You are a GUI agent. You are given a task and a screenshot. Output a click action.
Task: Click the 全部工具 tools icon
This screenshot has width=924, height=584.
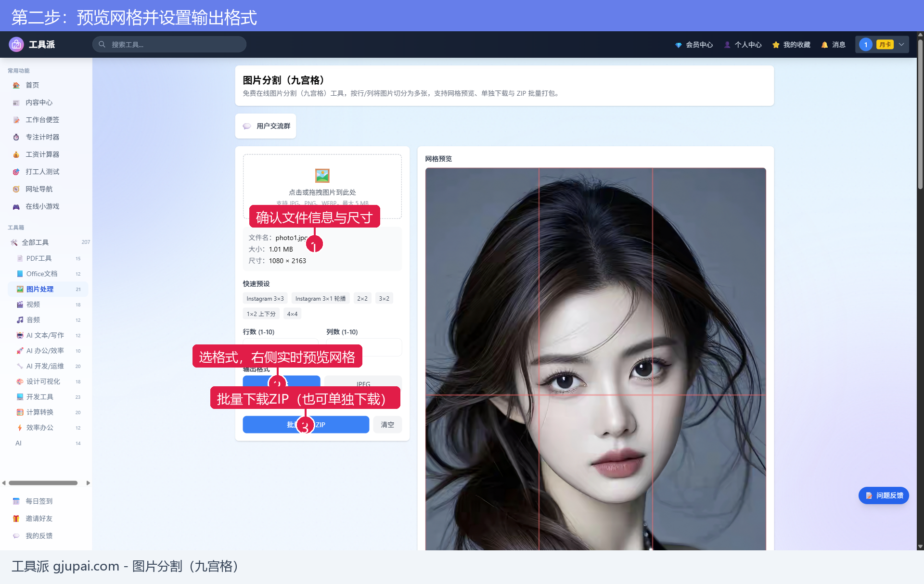pyautogui.click(x=14, y=242)
